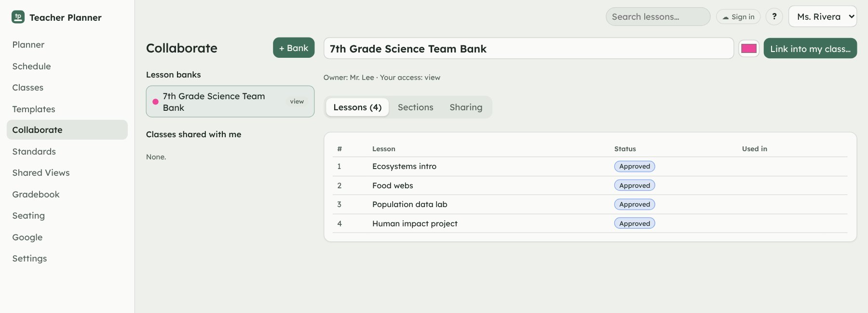Select Collaborate in sidebar
The height and width of the screenshot is (313, 868).
coord(67,130)
